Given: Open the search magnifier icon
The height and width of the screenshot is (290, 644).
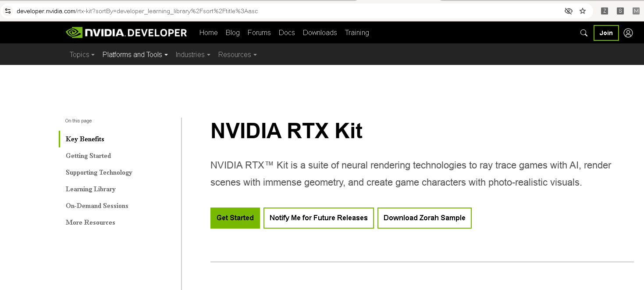Looking at the screenshot, I should coord(584,33).
